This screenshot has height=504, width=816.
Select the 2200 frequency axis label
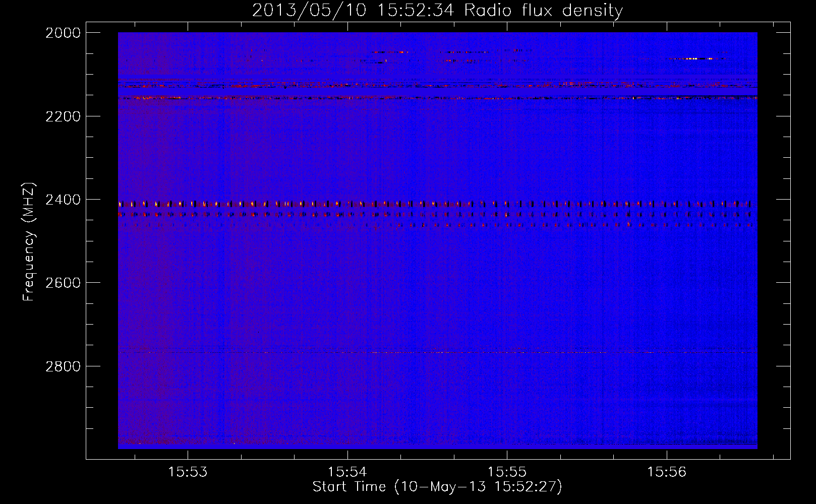coord(63,116)
